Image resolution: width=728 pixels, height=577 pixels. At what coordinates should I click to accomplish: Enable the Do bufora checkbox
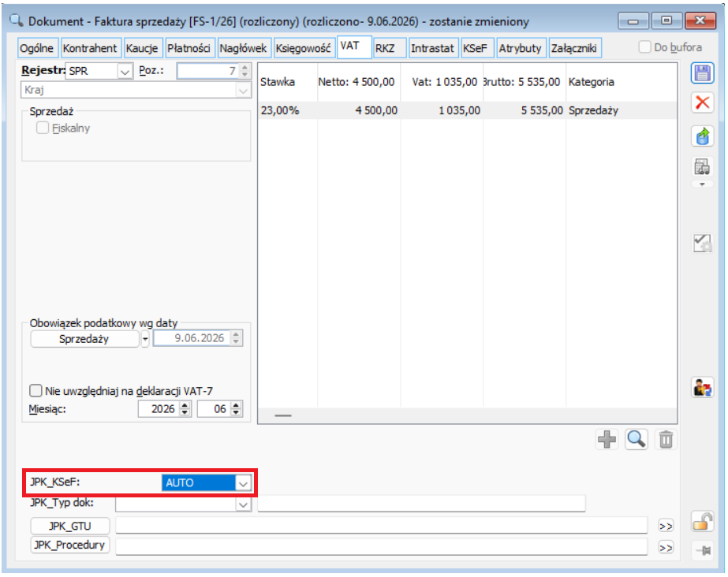pyautogui.click(x=644, y=47)
